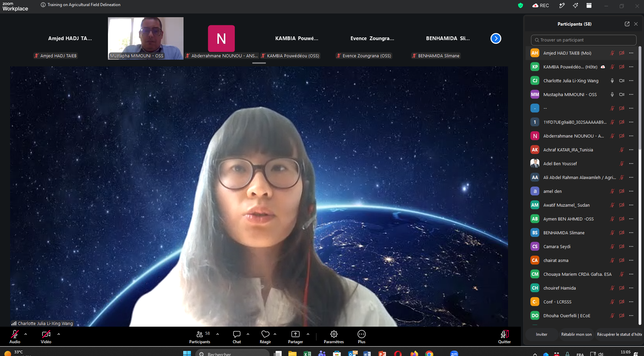644x356 pixels.
Task: Open Excel from the taskbar
Action: (307, 353)
